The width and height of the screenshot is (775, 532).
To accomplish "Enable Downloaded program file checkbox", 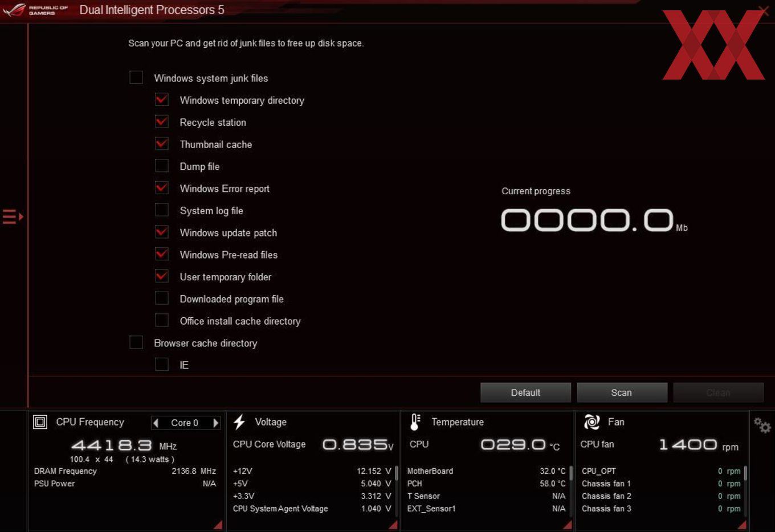I will (162, 298).
